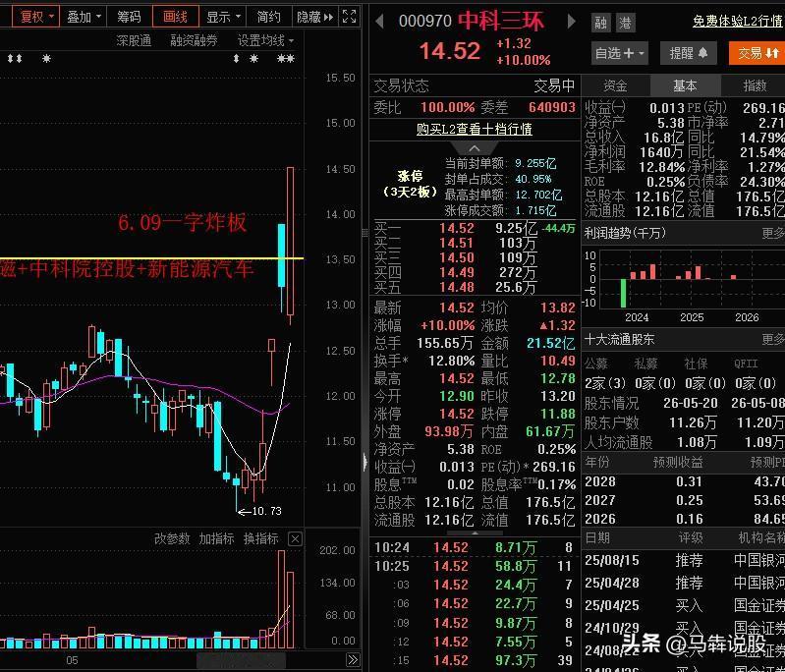Go to next stock arrow
This screenshot has width=785, height=672.
pos(571,21)
